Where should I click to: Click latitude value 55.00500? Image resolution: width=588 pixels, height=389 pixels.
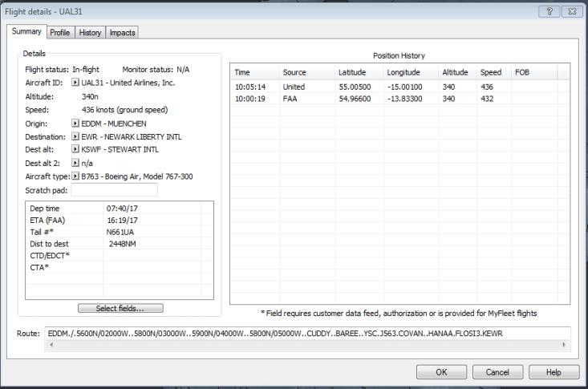point(355,87)
